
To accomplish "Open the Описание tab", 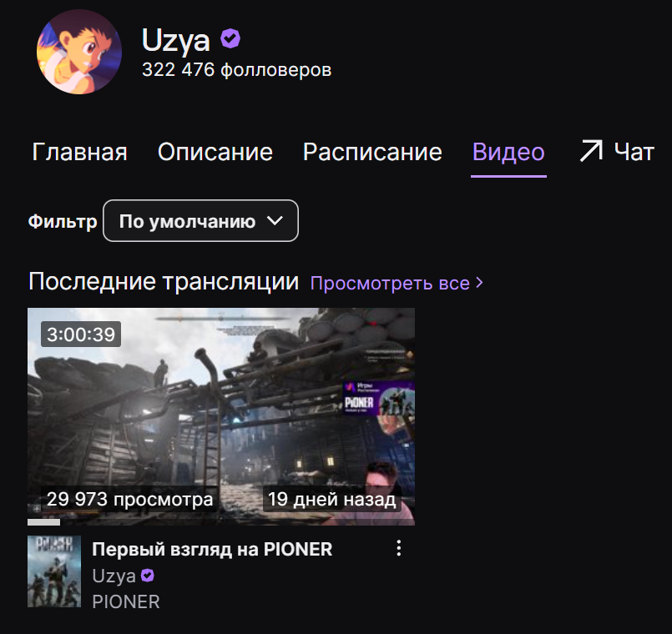I will 215,152.
